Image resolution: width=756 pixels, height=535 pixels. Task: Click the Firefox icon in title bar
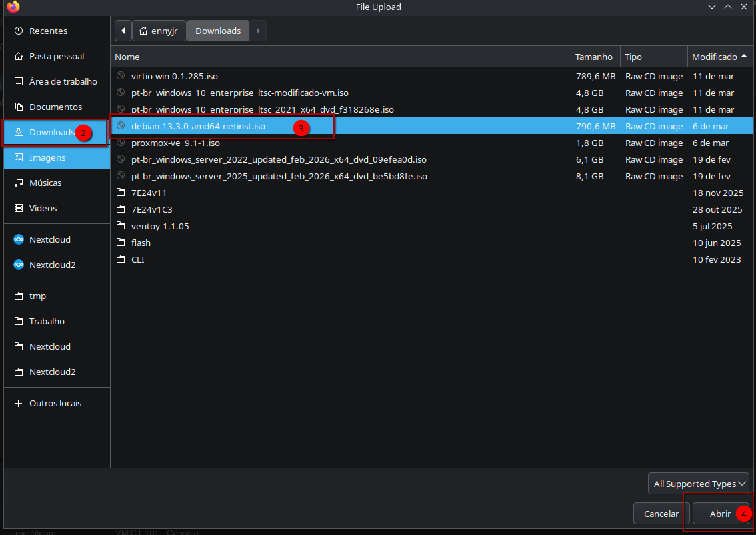coord(13,7)
